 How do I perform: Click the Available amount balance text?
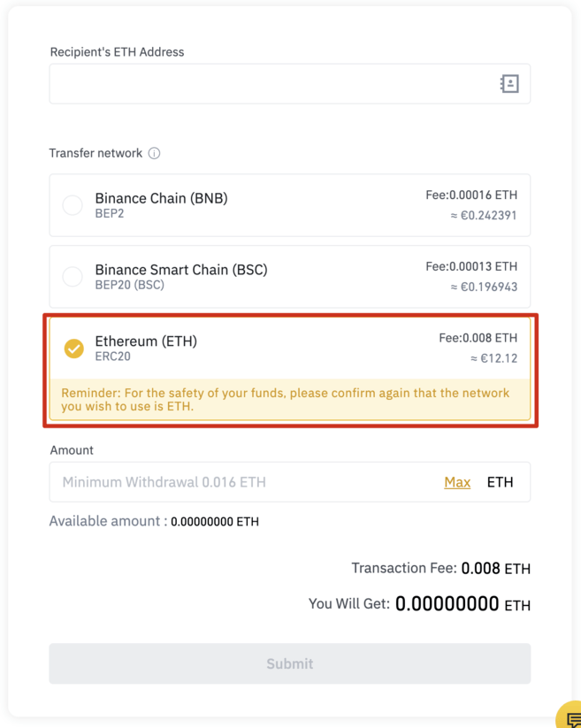pos(154,522)
